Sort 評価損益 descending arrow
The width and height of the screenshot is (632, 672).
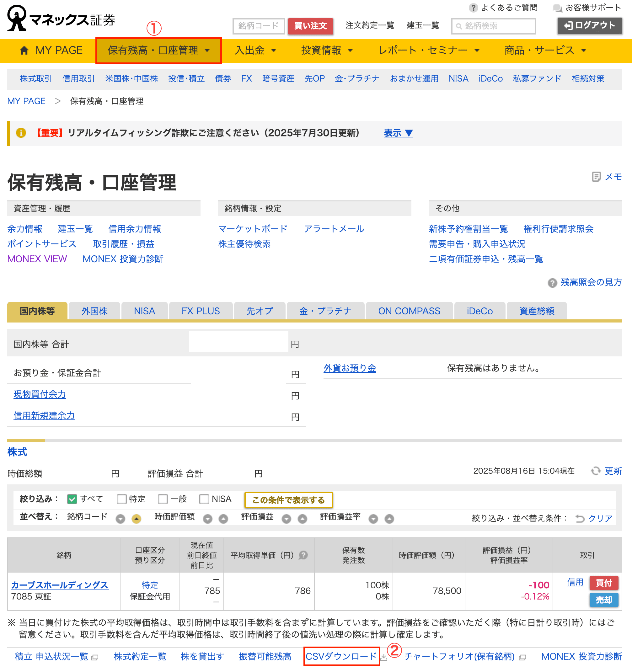[x=287, y=519]
